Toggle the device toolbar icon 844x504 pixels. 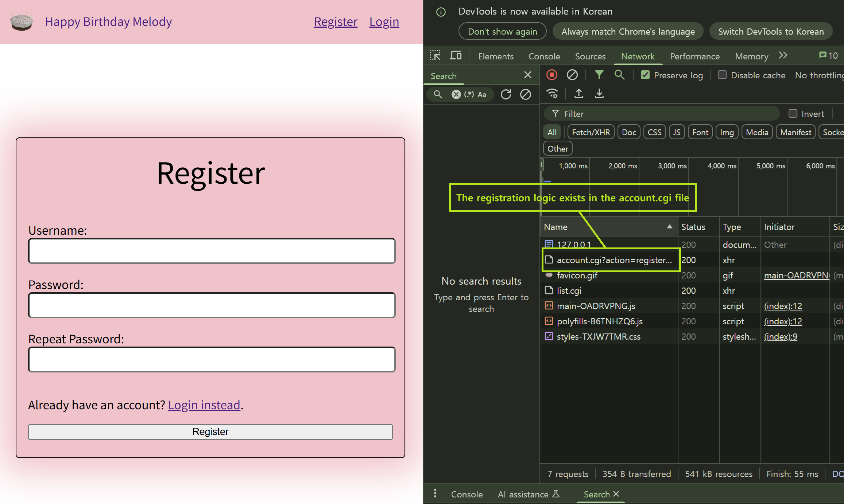pyautogui.click(x=456, y=56)
